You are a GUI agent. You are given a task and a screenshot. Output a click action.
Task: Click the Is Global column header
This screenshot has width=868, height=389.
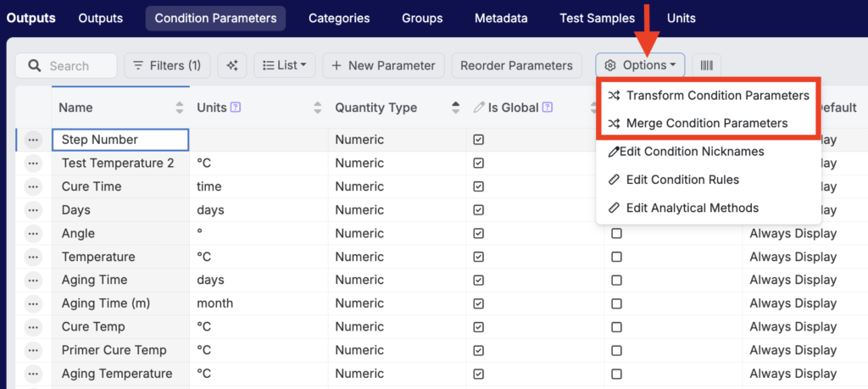[x=513, y=108]
